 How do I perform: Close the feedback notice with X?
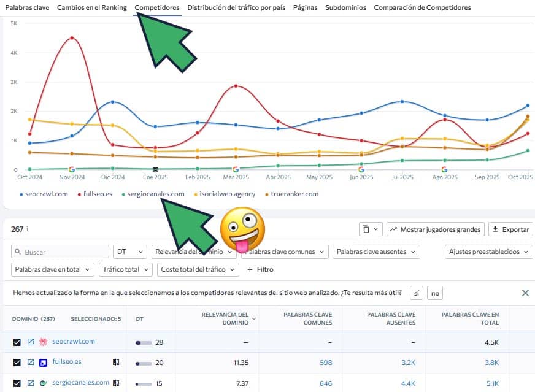[x=525, y=293]
